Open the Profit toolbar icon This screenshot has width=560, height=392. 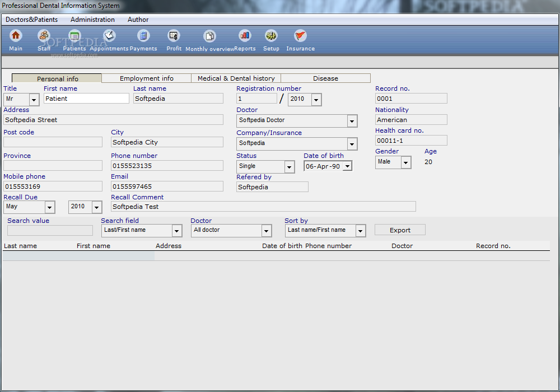coord(174,36)
